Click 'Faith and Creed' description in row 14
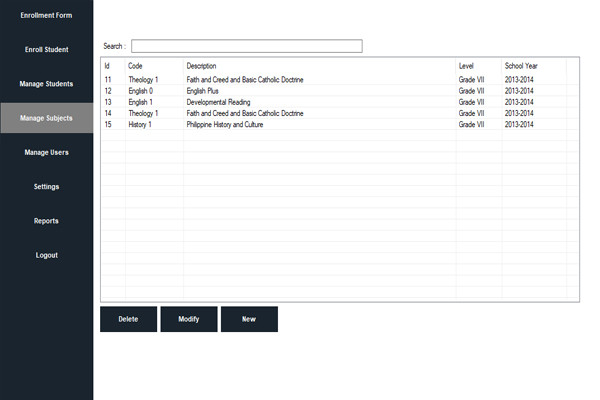 click(245, 113)
